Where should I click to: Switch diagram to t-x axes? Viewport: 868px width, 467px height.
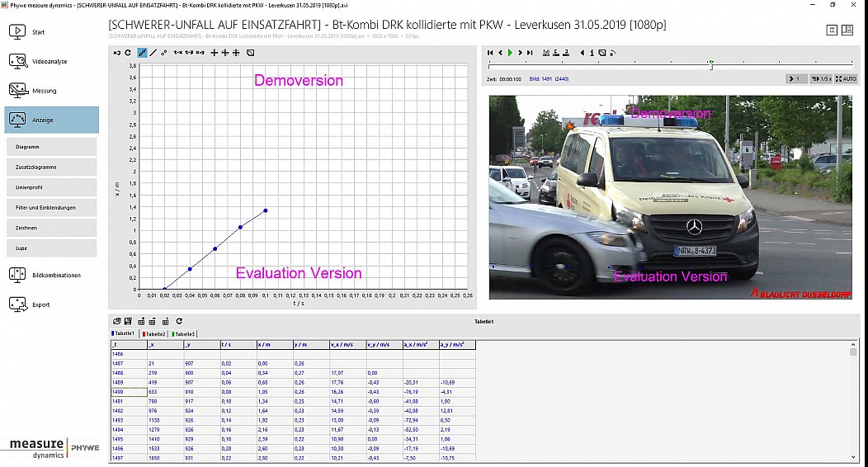178,53
